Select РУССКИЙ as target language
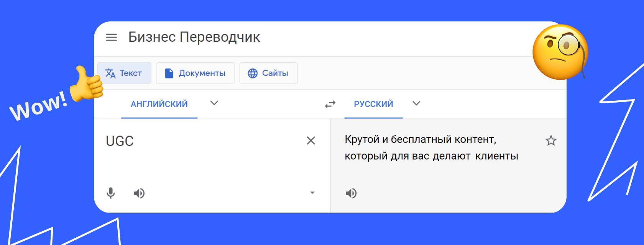The height and width of the screenshot is (245, 644). (x=373, y=103)
